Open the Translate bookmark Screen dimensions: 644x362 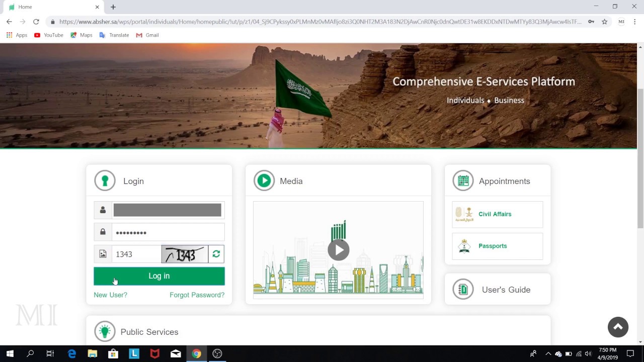coord(114,35)
